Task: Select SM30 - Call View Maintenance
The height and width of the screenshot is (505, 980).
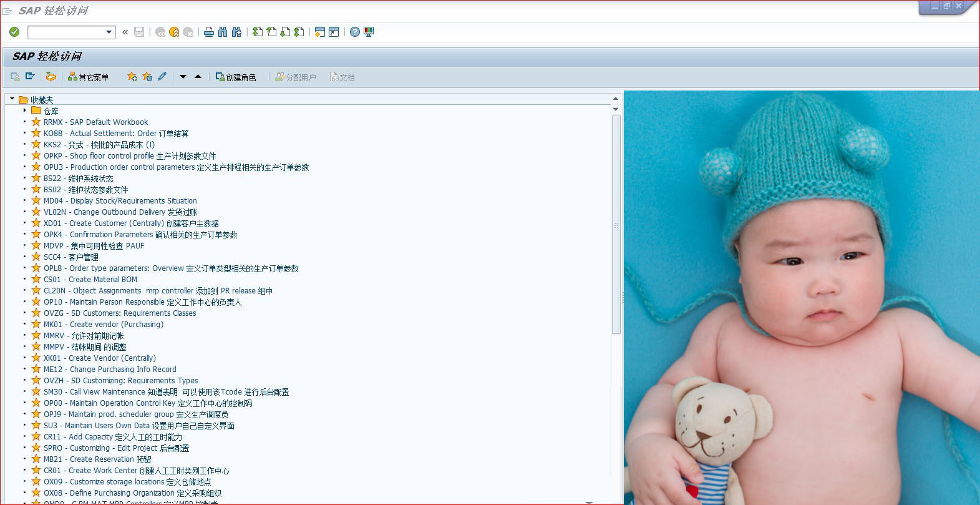Action: [166, 391]
